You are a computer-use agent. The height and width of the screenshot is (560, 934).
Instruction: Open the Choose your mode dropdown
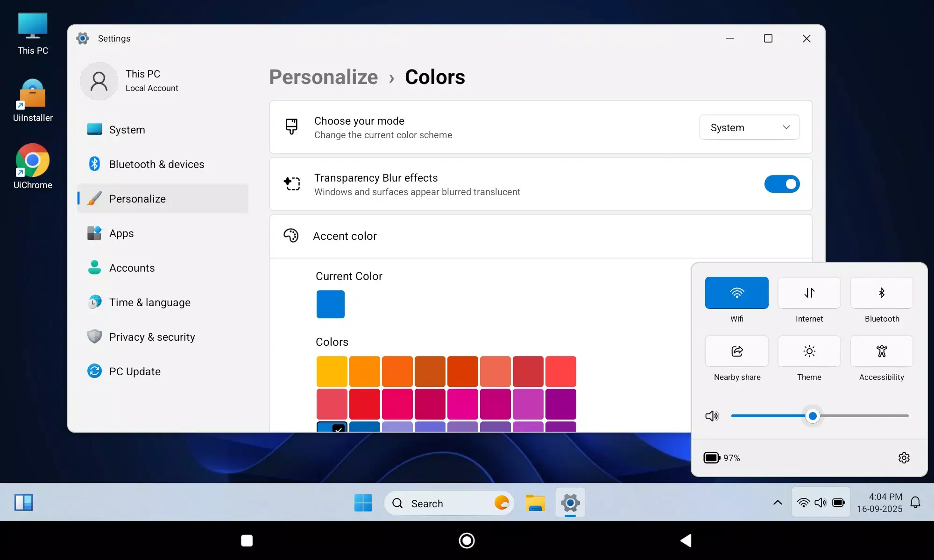749,127
